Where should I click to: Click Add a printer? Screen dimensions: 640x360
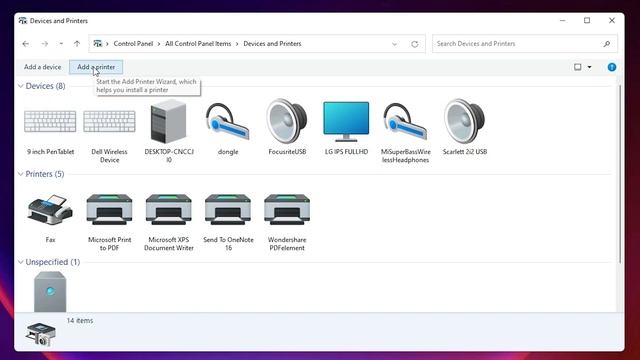(x=96, y=67)
